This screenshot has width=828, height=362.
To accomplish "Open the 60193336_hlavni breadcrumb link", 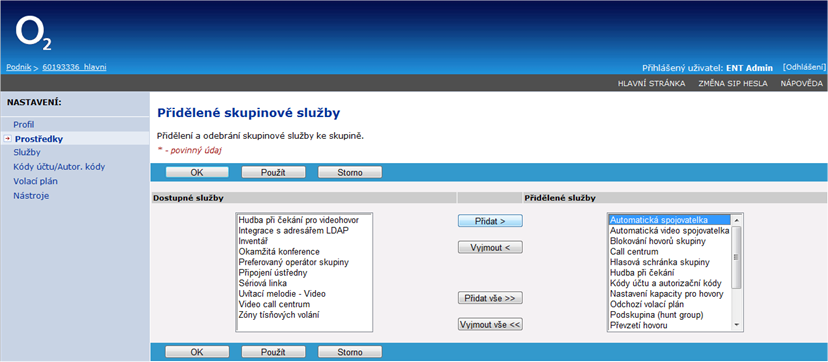I will (74, 68).
